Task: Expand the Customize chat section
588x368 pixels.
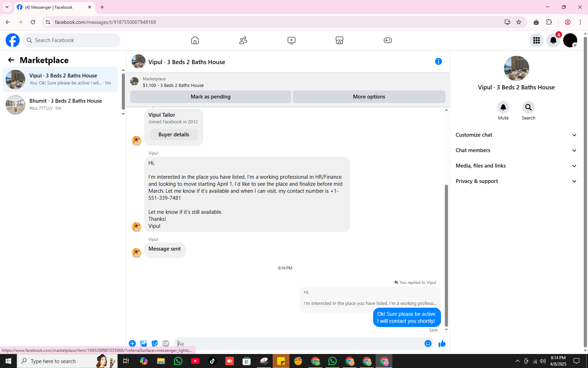Action: [x=516, y=135]
